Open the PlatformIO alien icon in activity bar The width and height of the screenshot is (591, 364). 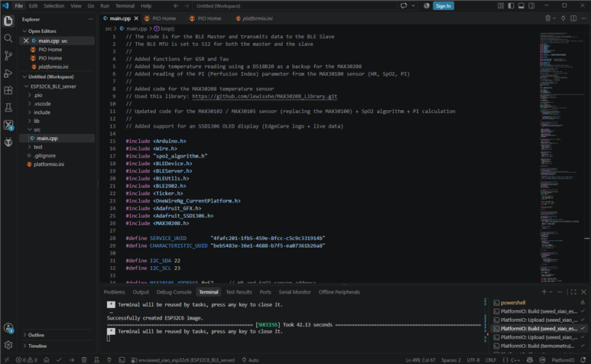click(8, 142)
